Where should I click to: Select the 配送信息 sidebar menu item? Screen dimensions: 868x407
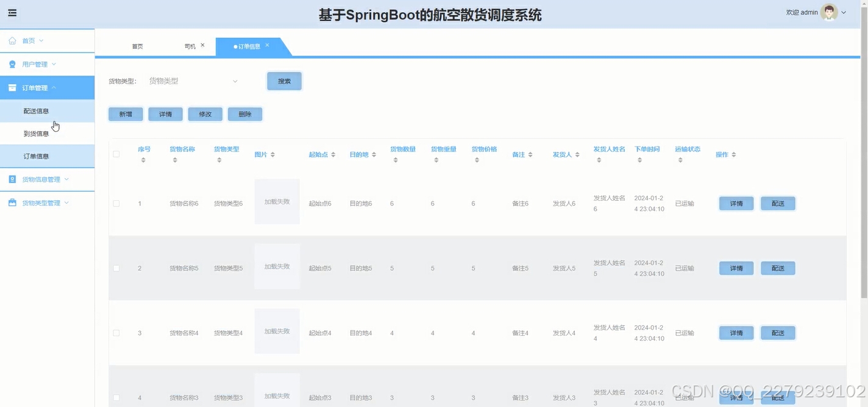tap(35, 110)
